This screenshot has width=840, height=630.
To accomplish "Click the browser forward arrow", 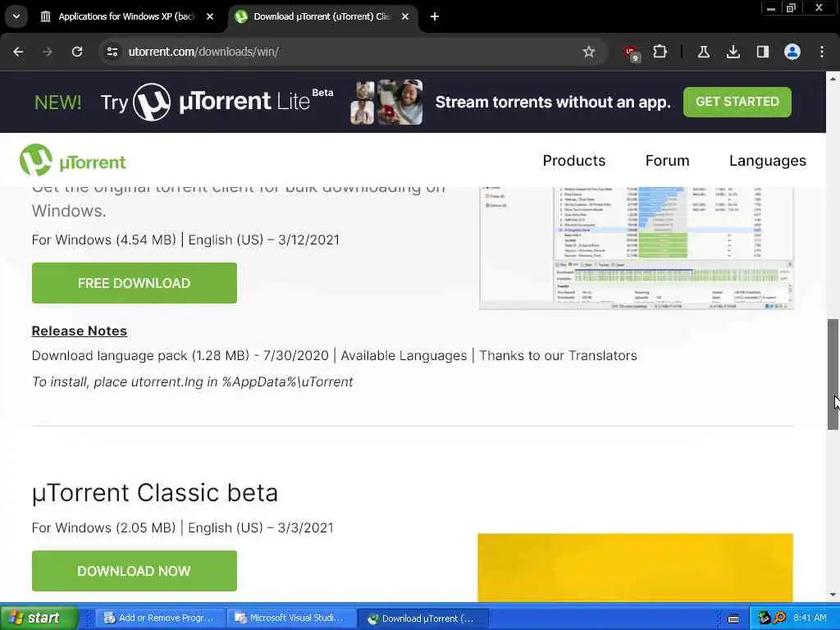I will point(47,52).
